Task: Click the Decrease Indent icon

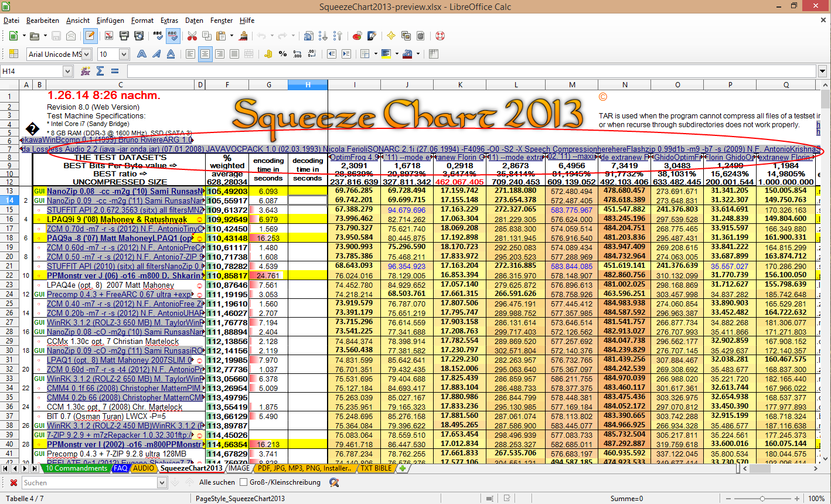Action: 332,54
